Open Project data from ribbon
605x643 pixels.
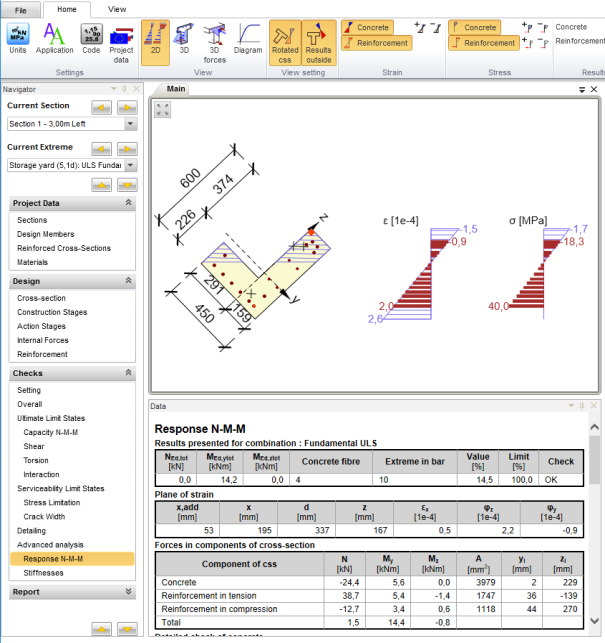(121, 40)
